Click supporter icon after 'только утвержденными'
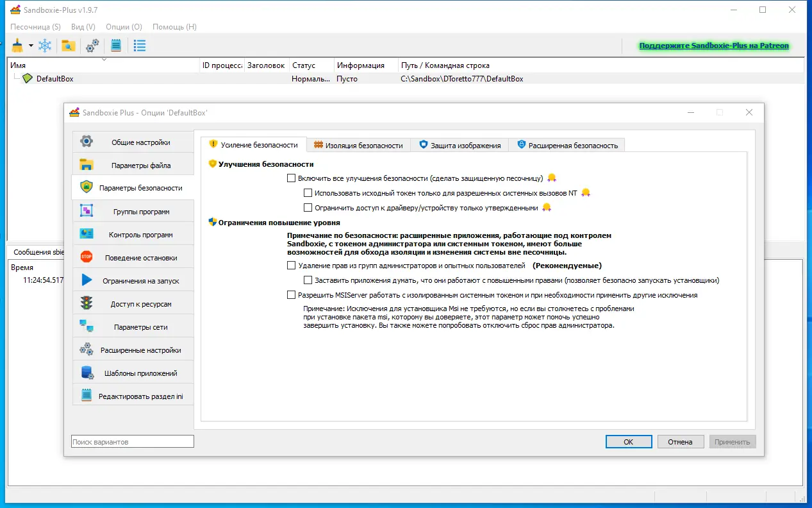The height and width of the screenshot is (508, 812). pyautogui.click(x=547, y=207)
